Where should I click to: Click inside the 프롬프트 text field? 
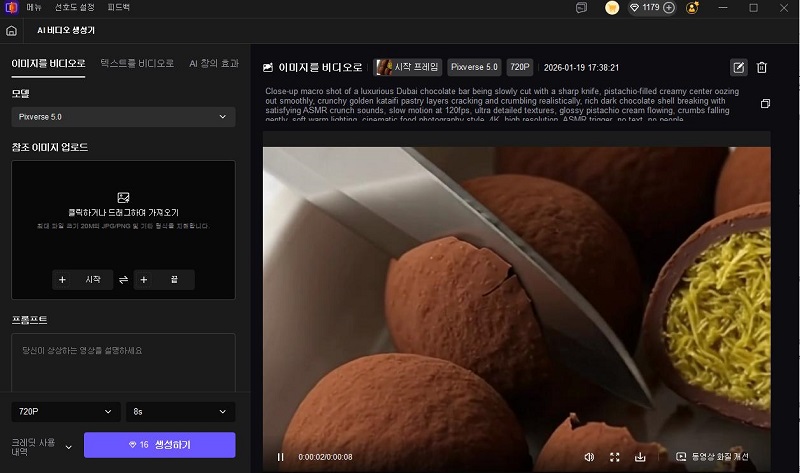coord(124,362)
